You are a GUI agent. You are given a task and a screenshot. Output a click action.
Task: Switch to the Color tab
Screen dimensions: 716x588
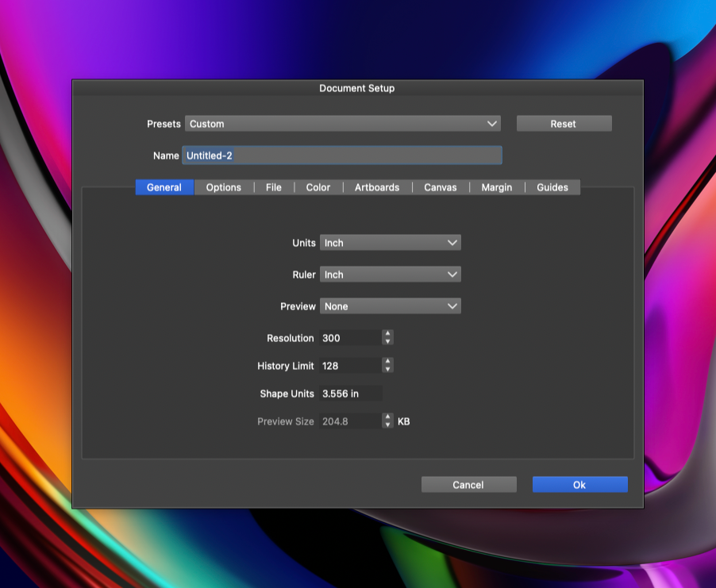(x=318, y=187)
